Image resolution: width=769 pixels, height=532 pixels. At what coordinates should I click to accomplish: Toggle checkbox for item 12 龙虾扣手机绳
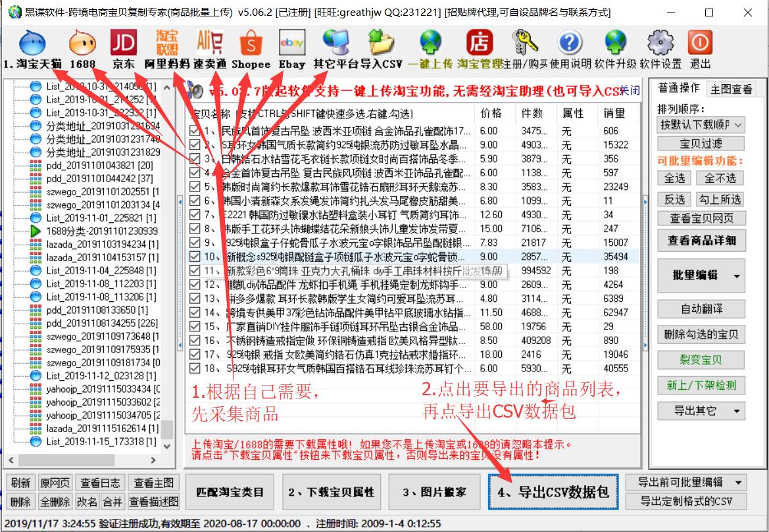(195, 284)
